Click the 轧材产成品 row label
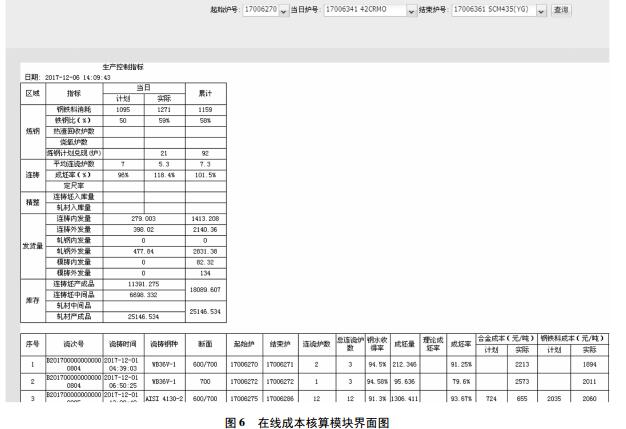Viewport: 626px width, 429px height. coord(73,316)
